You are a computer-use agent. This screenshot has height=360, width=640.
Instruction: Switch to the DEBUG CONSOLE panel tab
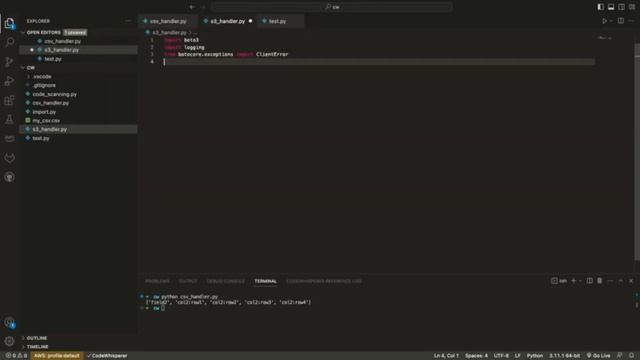tap(225, 281)
